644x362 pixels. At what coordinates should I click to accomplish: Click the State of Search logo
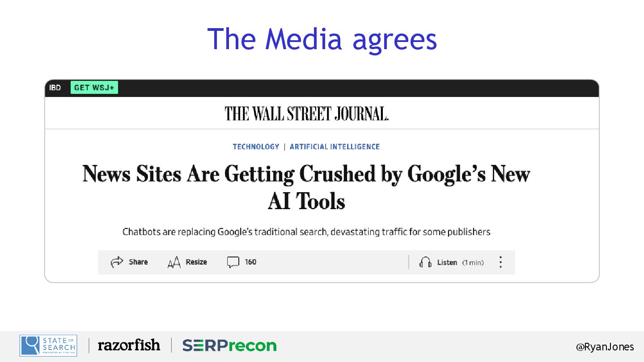pos(48,345)
